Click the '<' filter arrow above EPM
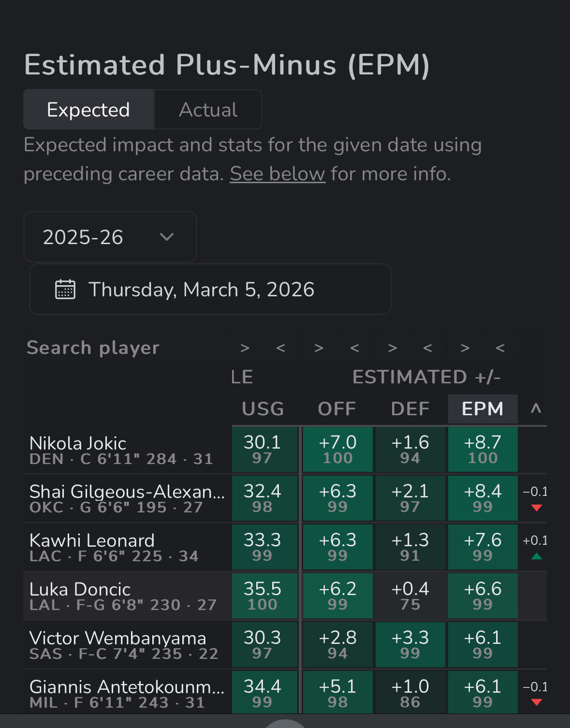The height and width of the screenshot is (728, 570). (500, 348)
